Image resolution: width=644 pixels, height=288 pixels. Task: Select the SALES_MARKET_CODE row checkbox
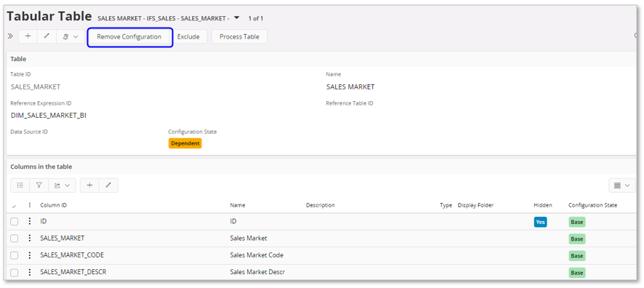(15, 255)
